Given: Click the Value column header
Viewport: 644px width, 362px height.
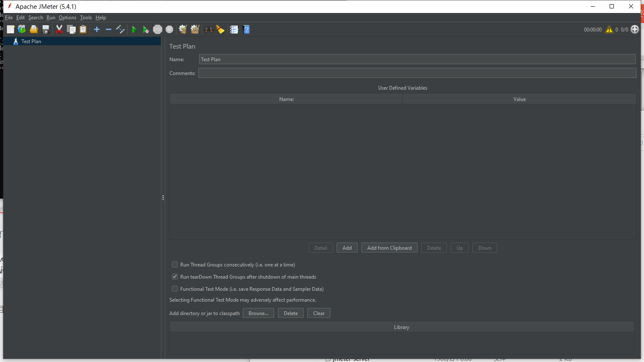Looking at the screenshot, I should point(519,99).
